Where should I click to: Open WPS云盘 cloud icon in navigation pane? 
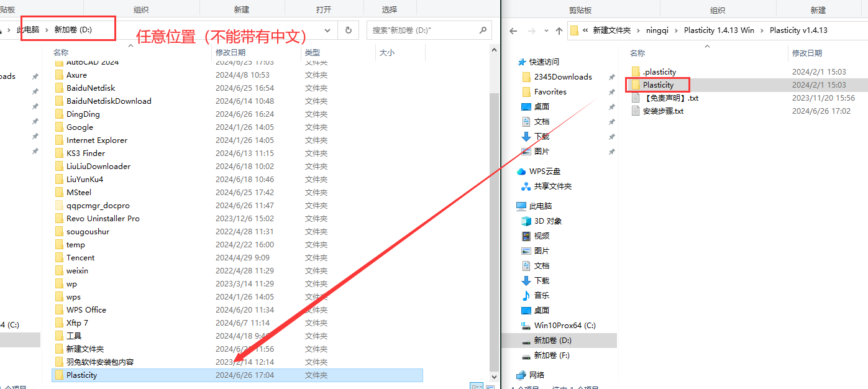pyautogui.click(x=522, y=172)
